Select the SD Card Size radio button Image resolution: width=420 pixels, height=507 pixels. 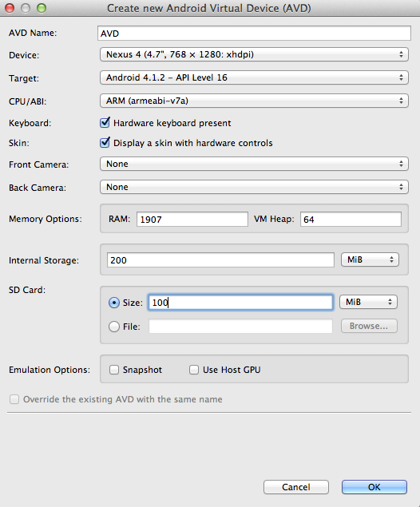pyautogui.click(x=114, y=303)
